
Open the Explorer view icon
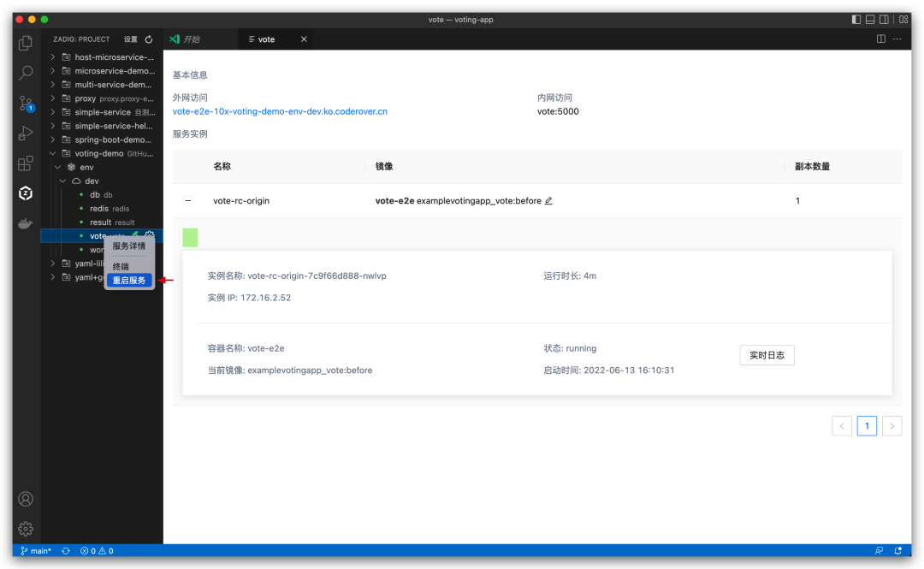click(x=26, y=43)
